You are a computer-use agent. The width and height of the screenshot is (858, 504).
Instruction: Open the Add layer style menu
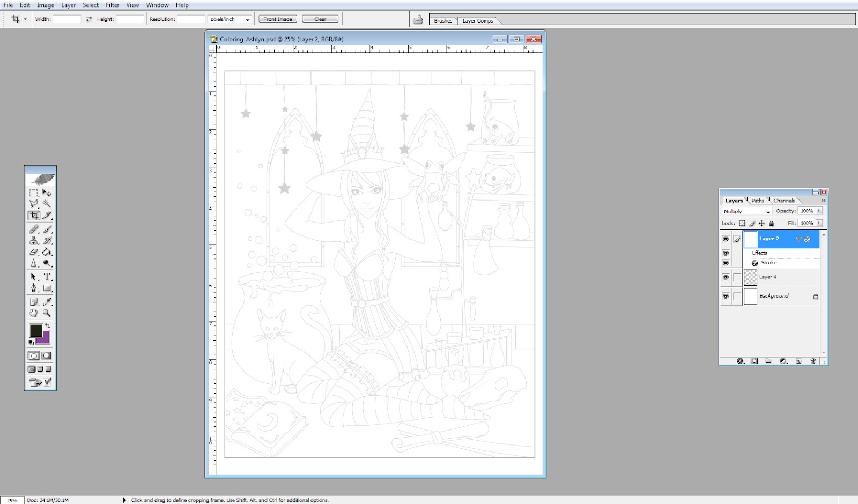(x=739, y=361)
